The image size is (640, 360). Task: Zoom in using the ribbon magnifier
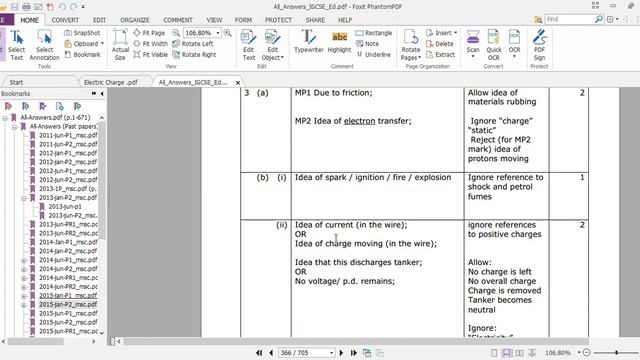pos(228,33)
